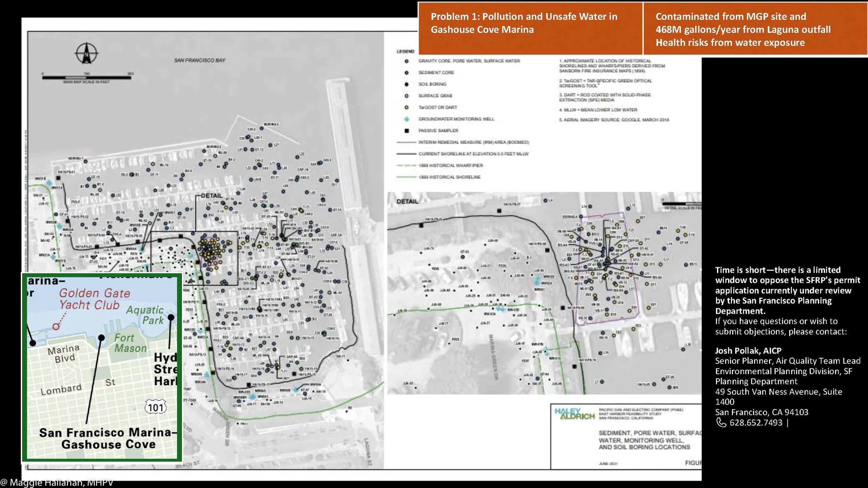Click the purple Interim Remedial Measure legend line
The height and width of the screenshot is (488, 868).
pyautogui.click(x=406, y=142)
